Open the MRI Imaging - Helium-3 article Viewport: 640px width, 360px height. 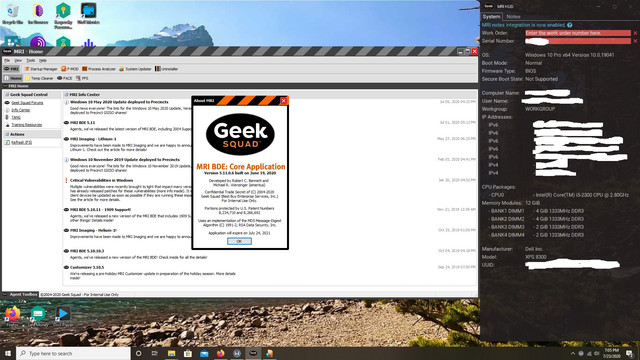coord(93,230)
